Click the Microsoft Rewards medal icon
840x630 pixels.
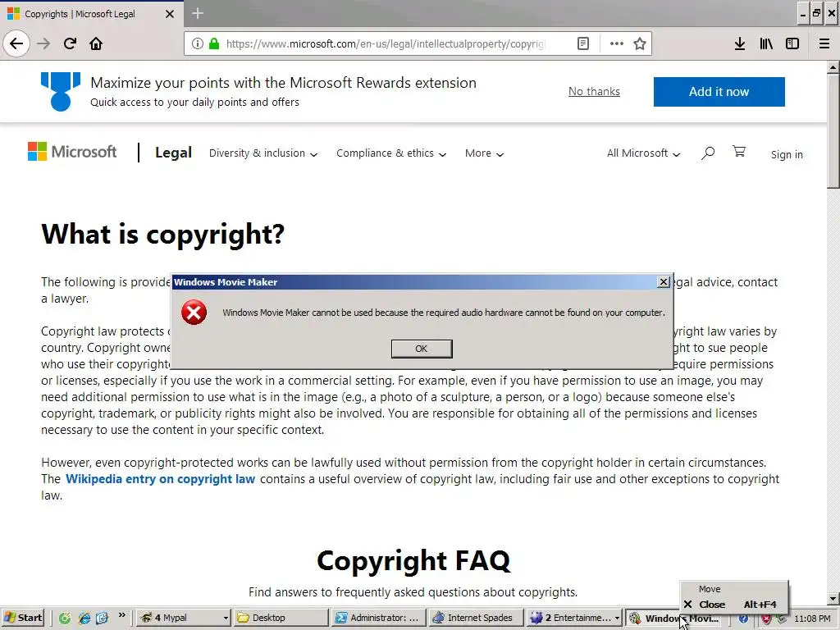61,92
